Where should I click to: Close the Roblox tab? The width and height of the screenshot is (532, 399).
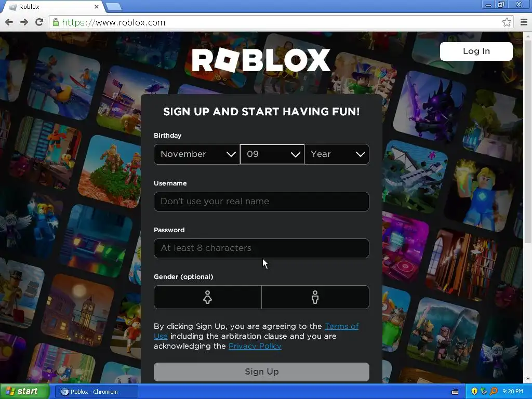click(97, 7)
